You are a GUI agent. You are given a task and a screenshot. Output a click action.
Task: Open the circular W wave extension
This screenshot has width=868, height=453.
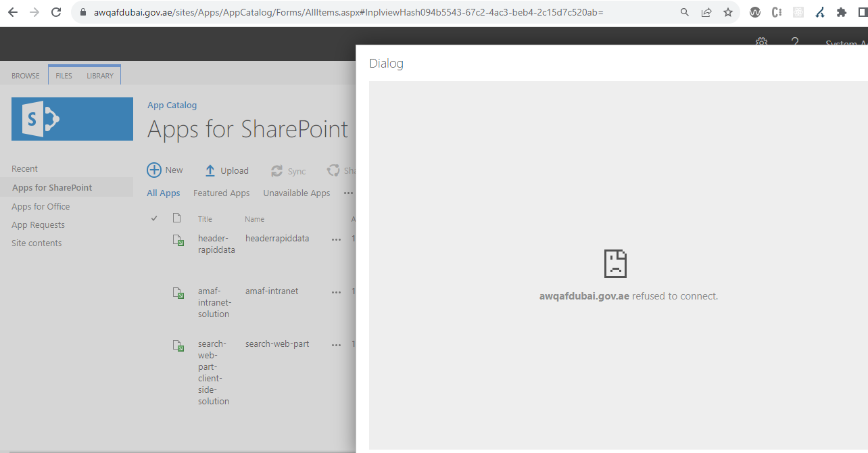click(x=755, y=12)
